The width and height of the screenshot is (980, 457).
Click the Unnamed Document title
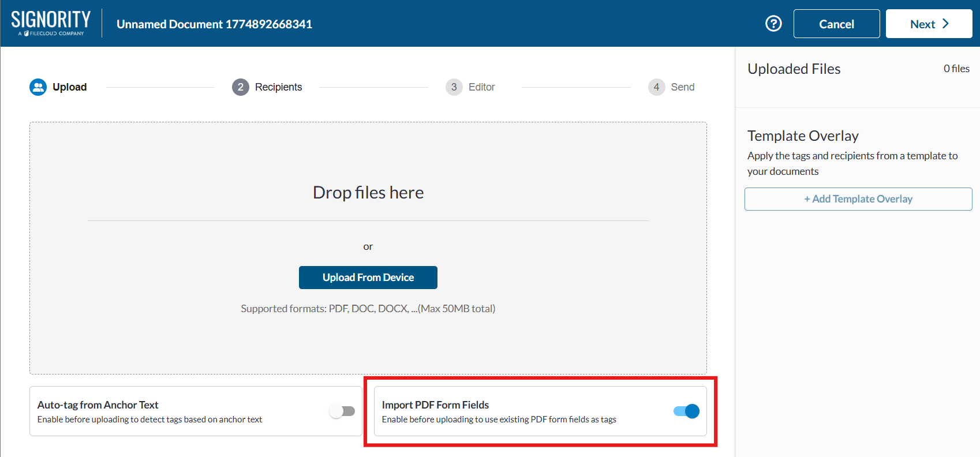coord(214,24)
